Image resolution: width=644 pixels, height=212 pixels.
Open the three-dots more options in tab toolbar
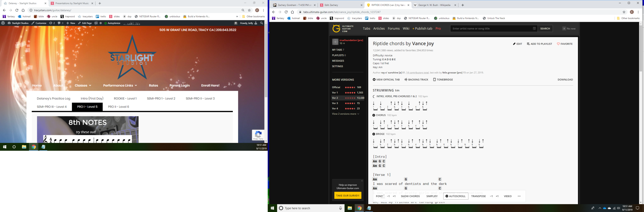click(x=519, y=196)
